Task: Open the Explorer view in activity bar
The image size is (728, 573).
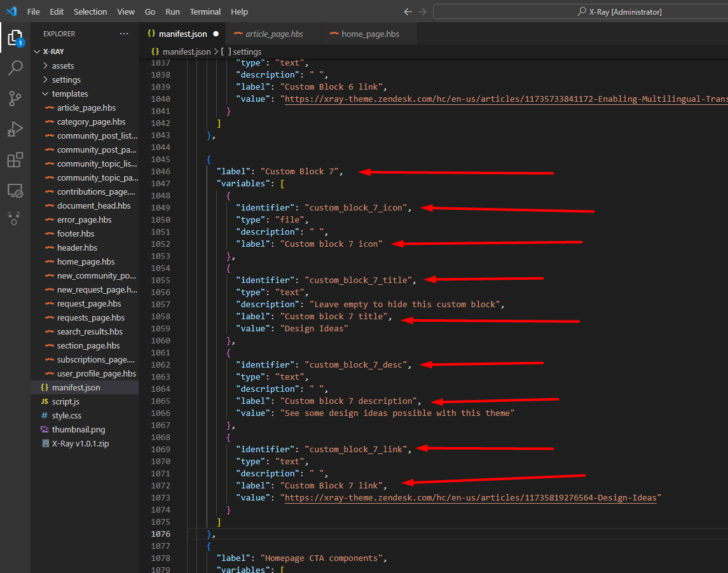Action: click(x=15, y=38)
